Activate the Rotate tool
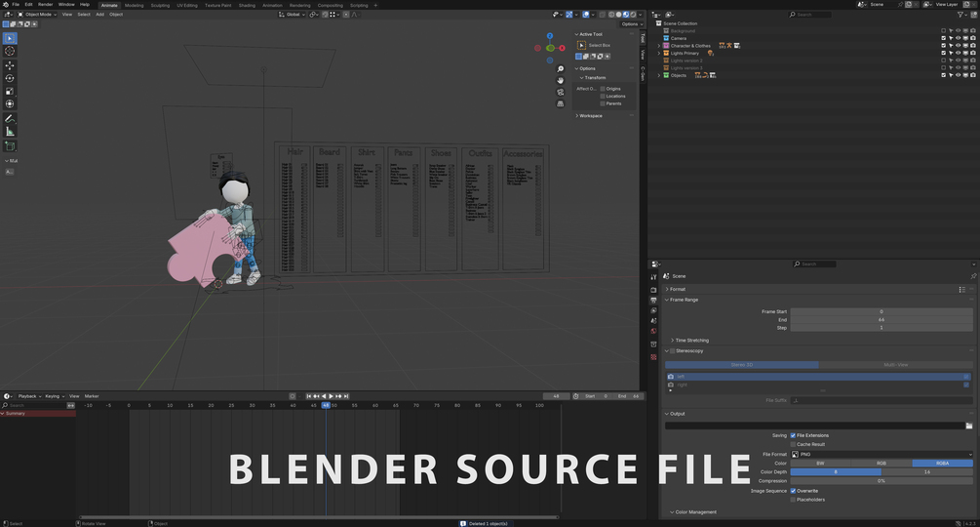The height and width of the screenshot is (527, 980). click(10, 78)
